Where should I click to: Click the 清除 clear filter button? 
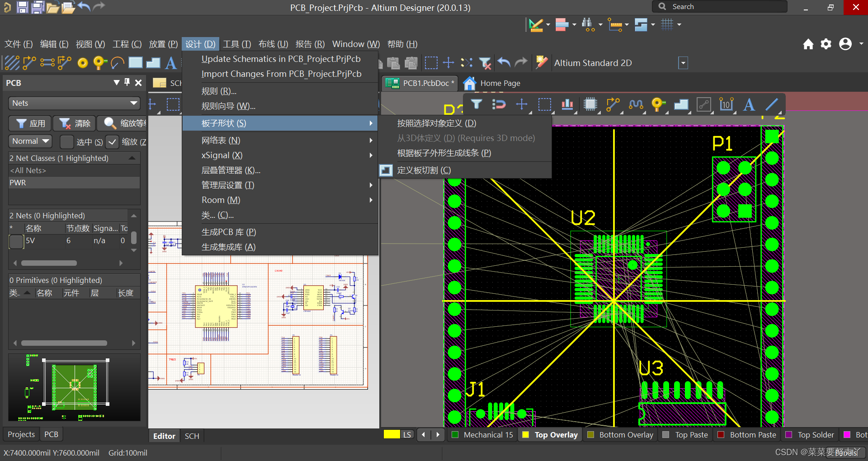click(75, 123)
